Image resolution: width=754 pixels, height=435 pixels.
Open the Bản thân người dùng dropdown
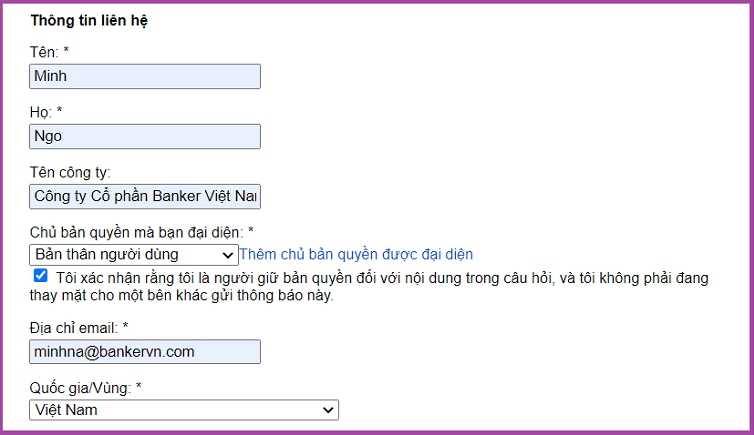coord(133,254)
